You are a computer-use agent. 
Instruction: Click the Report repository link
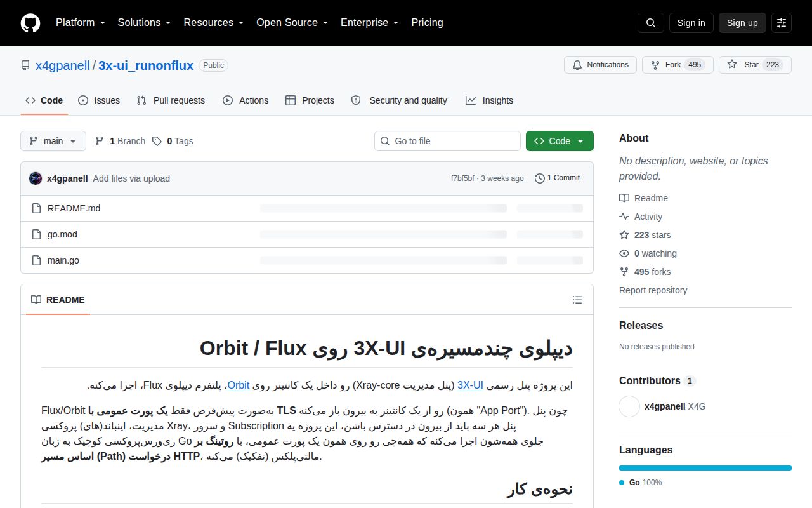tap(653, 290)
